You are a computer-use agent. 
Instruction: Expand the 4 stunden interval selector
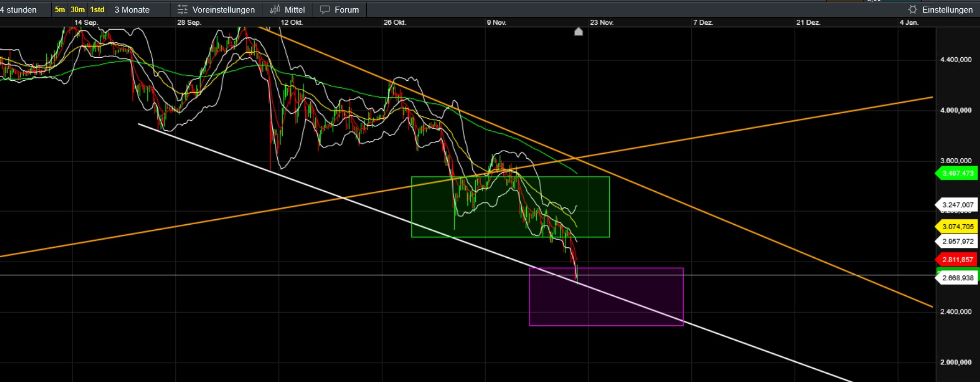coord(19,10)
